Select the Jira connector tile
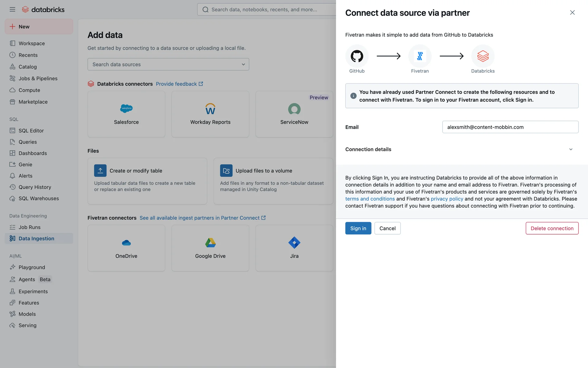 coord(294,248)
